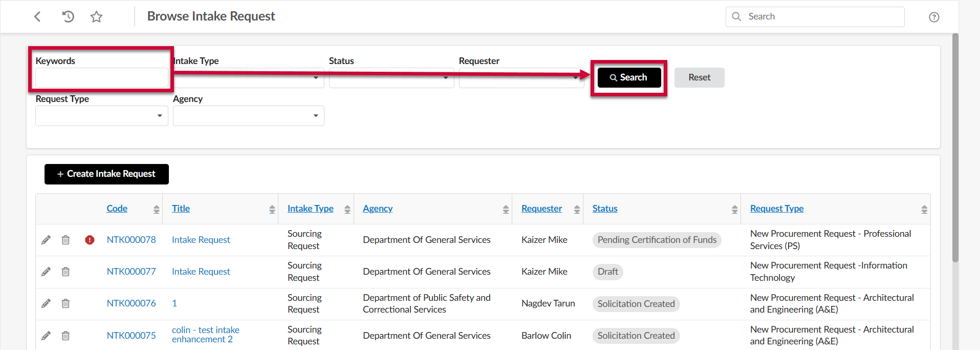Click the vertical scrollbar thumb
The width and height of the screenshot is (980, 350).
coord(955,148)
